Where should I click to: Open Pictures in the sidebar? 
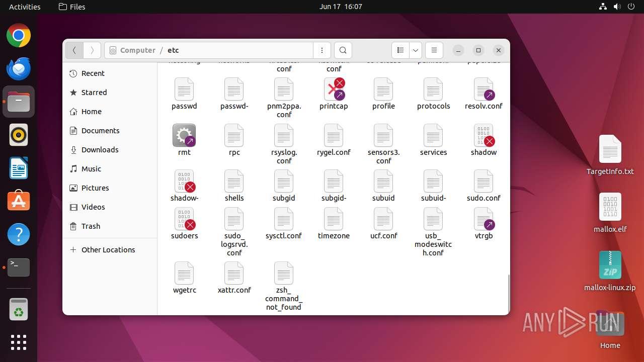pos(110,188)
